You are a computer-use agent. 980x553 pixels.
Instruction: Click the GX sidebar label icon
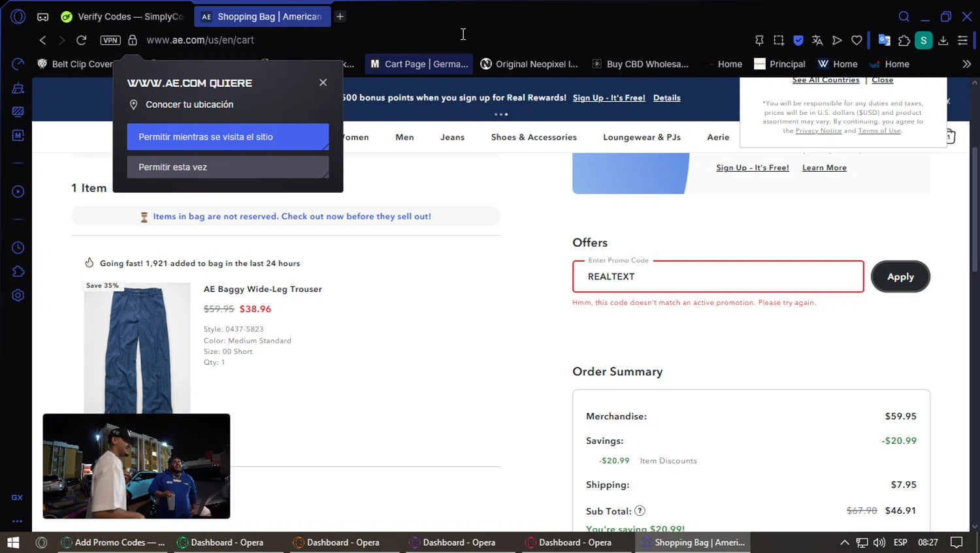point(17,498)
